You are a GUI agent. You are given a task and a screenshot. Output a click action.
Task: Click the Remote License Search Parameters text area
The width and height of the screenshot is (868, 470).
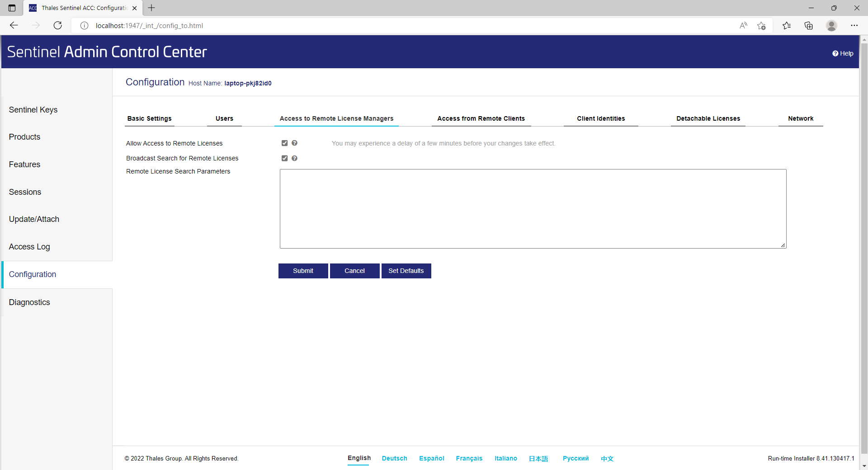[533, 209]
